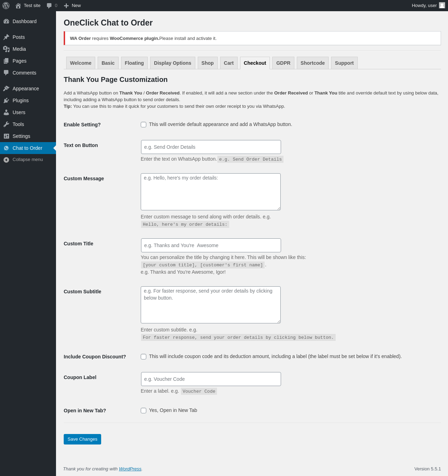Click the Media library icon
The height and width of the screenshot is (476, 448).
[6, 49]
